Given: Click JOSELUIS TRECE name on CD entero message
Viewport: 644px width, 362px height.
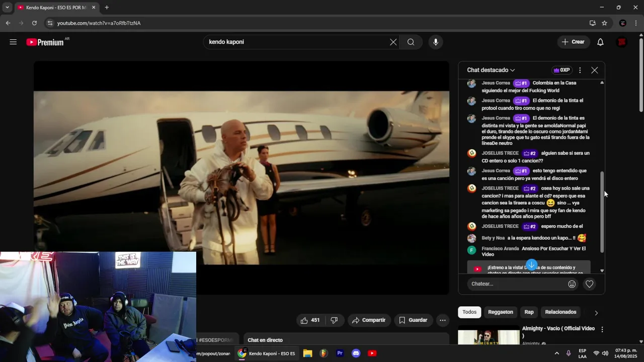Looking at the screenshot, I should [x=500, y=153].
